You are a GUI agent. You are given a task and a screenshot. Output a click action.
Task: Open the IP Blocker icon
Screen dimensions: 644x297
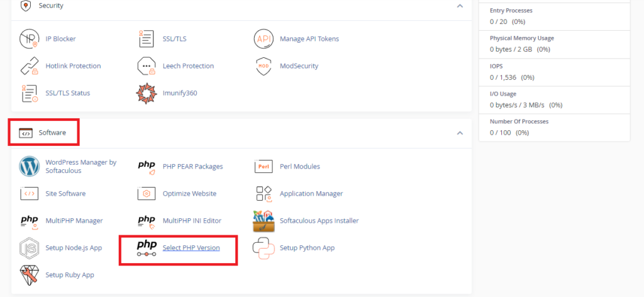[x=29, y=39]
